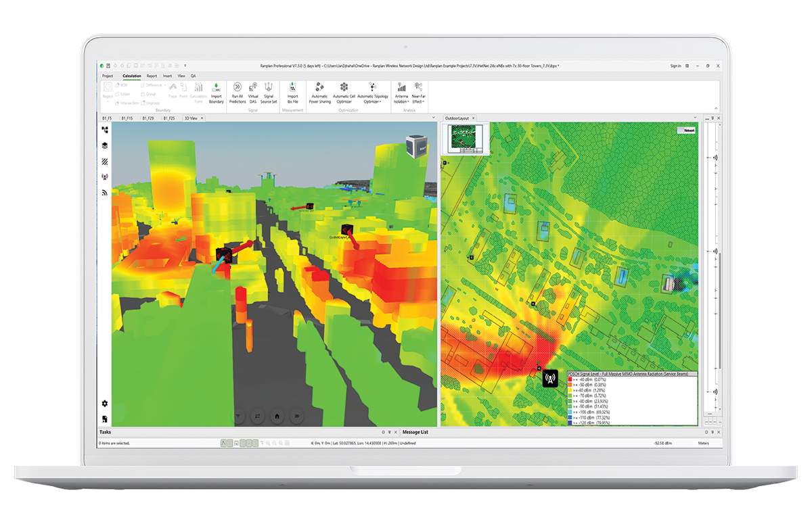Toggle the 2D view round button
The width and height of the screenshot is (812, 524).
point(296,416)
